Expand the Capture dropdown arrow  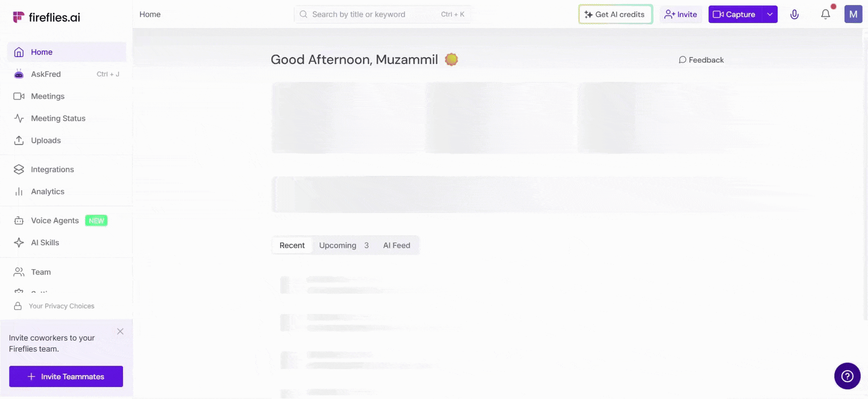point(770,14)
